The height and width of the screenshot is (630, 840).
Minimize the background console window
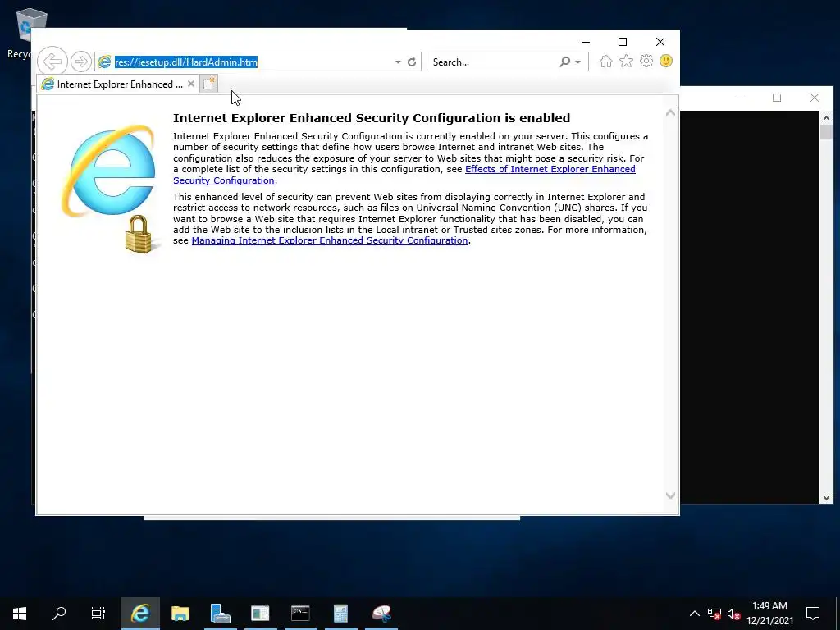(x=740, y=98)
